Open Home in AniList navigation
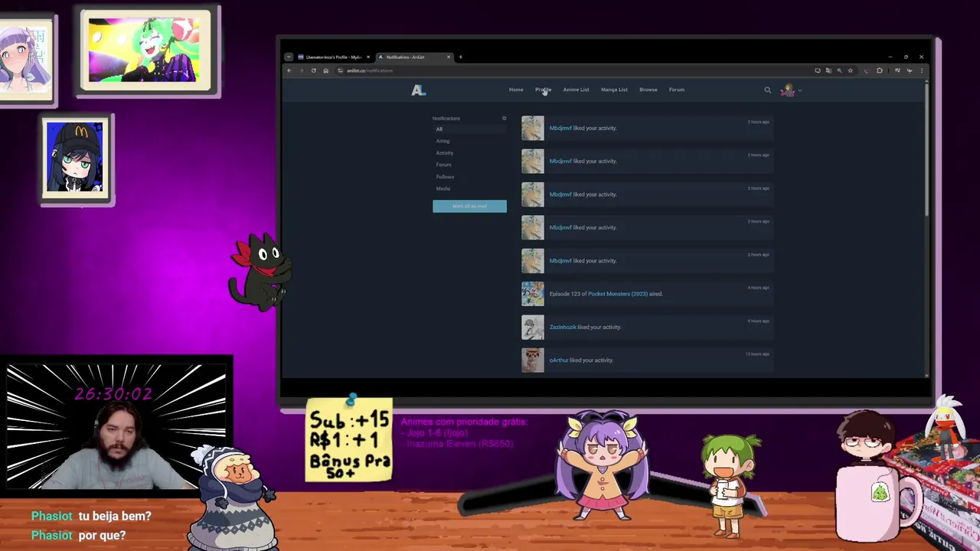This screenshot has height=551, width=980. coord(516,90)
